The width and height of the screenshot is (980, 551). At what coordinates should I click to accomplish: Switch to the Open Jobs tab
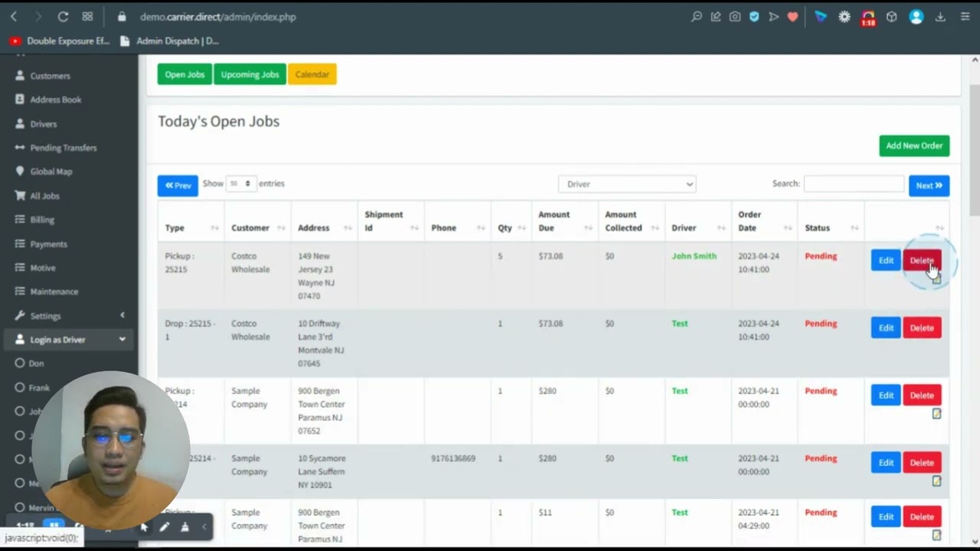click(x=185, y=74)
